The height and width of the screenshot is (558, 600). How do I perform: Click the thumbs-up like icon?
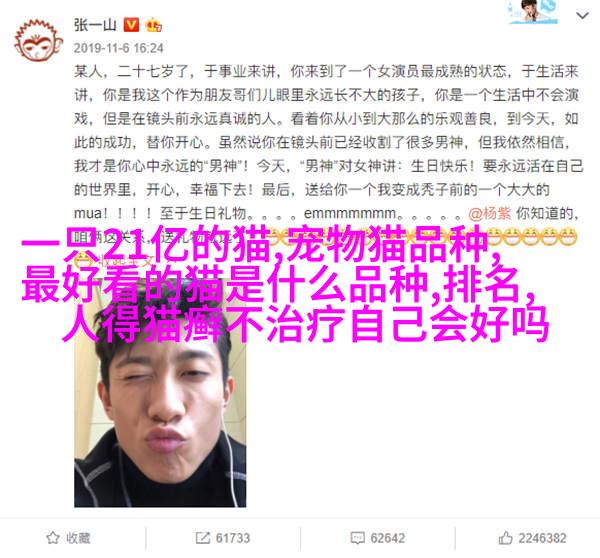tap(505, 538)
